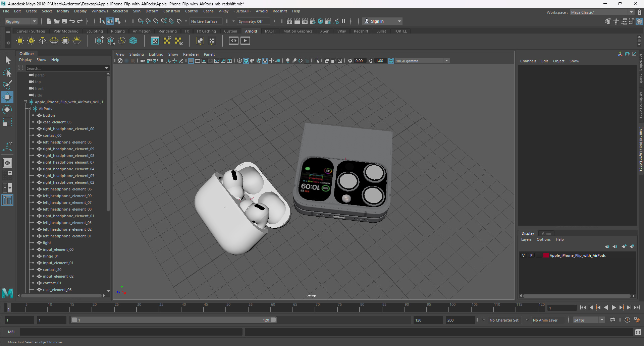Click the range slider bar handle at 120
The height and width of the screenshot is (346, 644).
(x=273, y=320)
